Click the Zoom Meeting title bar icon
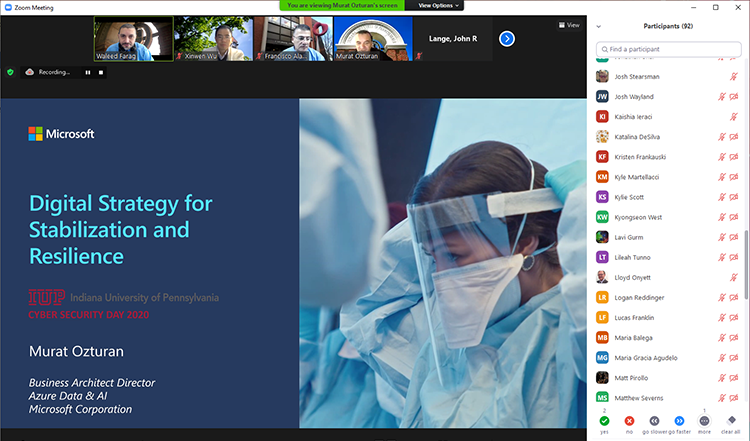750x441 pixels. click(8, 7)
